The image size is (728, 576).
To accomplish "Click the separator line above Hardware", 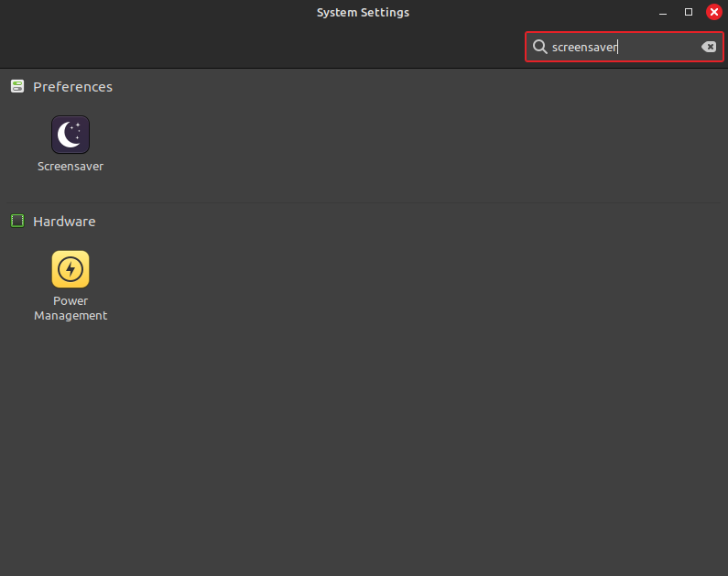I will tap(366, 202).
